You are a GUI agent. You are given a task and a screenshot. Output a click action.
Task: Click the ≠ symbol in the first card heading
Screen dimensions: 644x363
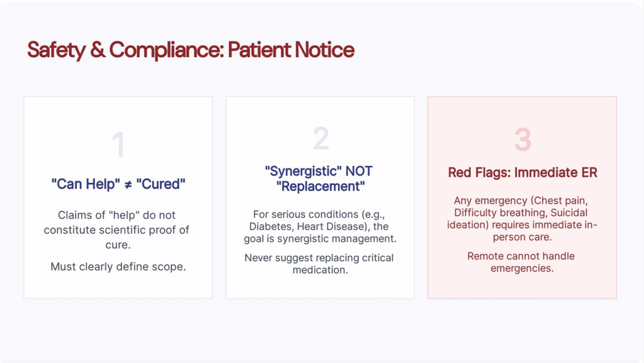point(128,184)
